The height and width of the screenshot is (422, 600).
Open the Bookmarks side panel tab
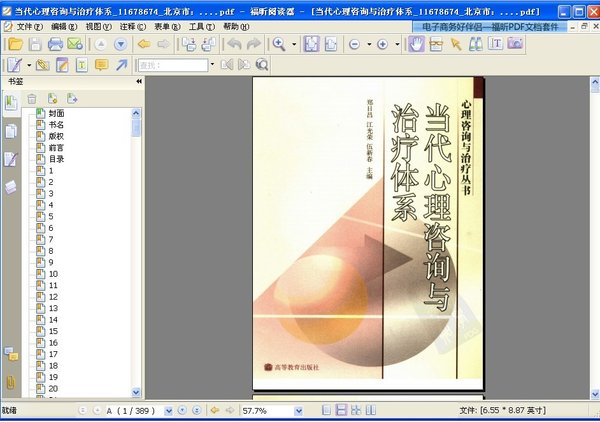(x=11, y=103)
